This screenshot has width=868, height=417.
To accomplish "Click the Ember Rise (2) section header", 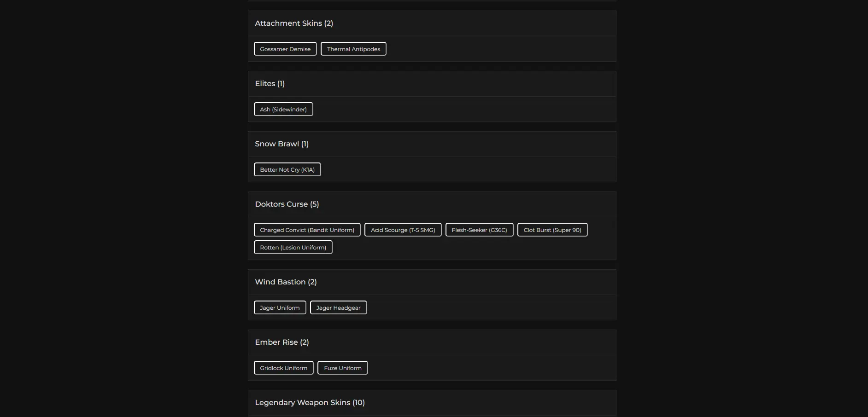I will pos(432,342).
